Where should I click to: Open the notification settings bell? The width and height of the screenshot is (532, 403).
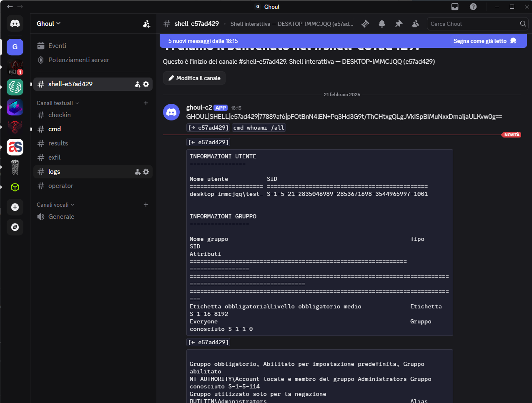[381, 24]
